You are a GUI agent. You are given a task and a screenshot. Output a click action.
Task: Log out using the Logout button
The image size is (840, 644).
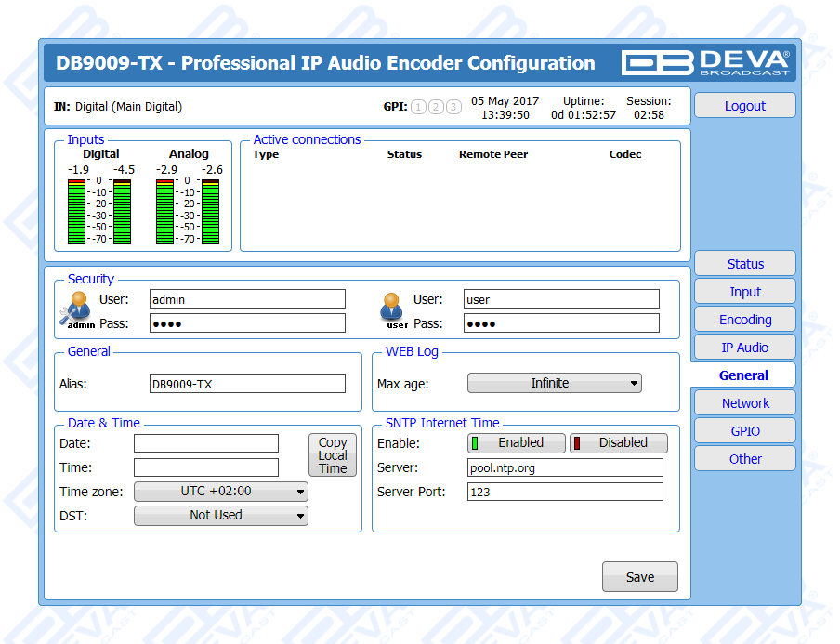[x=745, y=106]
